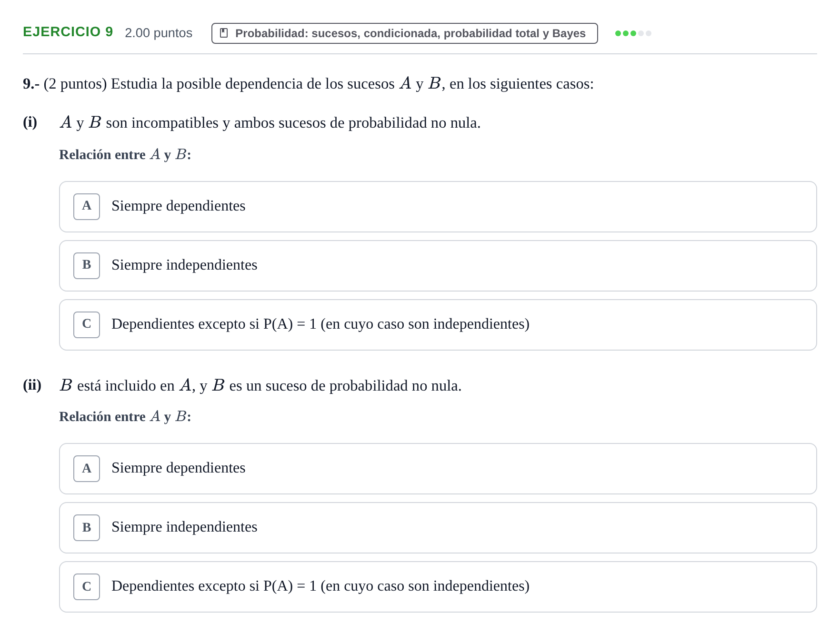This screenshot has height=644, width=840.
Task: Click letter badge C in part (i)
Action: (87, 325)
